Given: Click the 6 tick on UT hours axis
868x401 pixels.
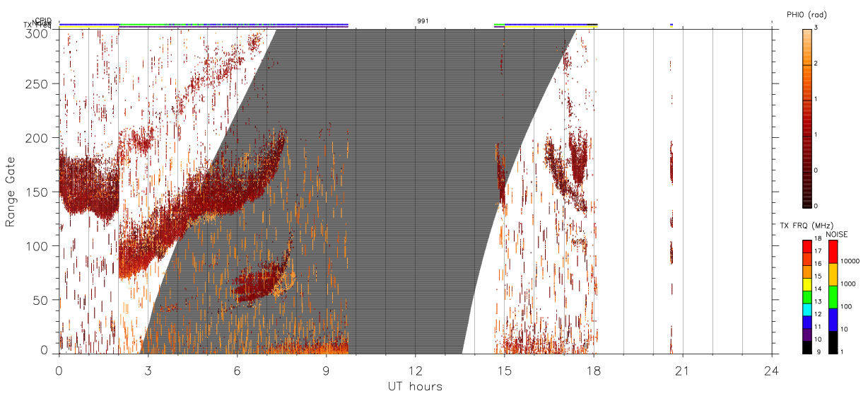Looking at the screenshot, I should click(x=237, y=370).
